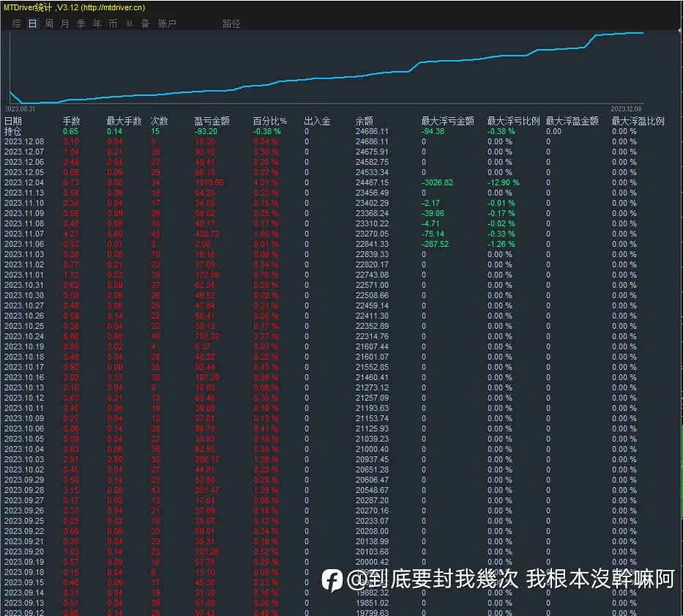Image resolution: width=683 pixels, height=616 pixels.
Task: Switch to the 月 monthly tab
Action: (x=65, y=23)
